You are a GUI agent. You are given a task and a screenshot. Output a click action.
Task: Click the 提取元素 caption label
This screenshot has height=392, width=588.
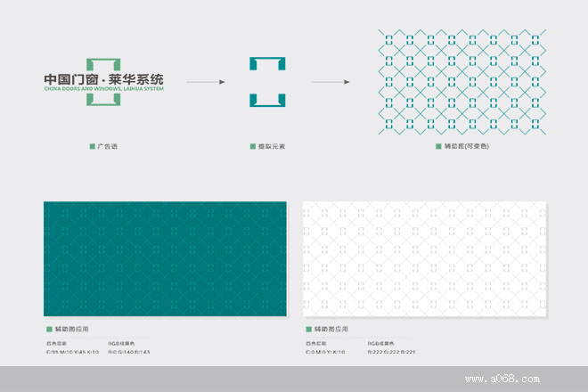[272, 146]
